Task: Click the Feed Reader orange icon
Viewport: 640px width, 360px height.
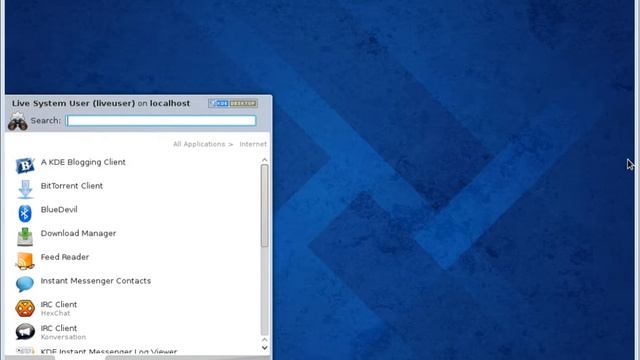Action: point(25,260)
